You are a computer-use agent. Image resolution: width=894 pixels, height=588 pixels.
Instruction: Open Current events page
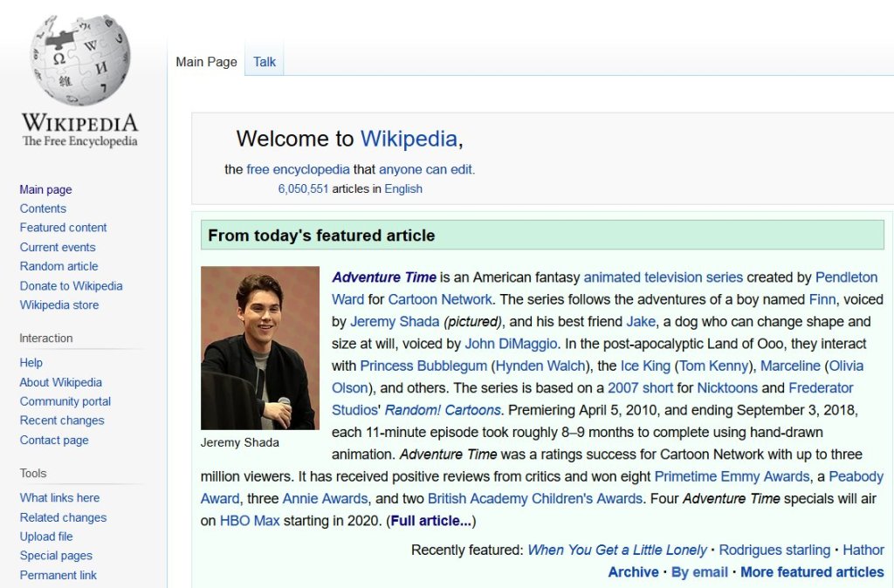point(58,247)
